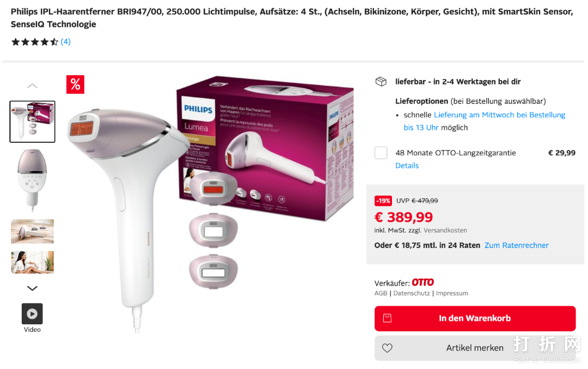Show previous thumbnails with the up chevron
588x369 pixels.
coord(32,86)
